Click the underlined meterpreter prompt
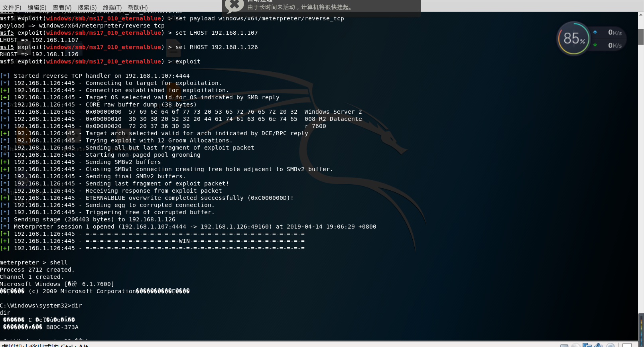 (x=20, y=262)
